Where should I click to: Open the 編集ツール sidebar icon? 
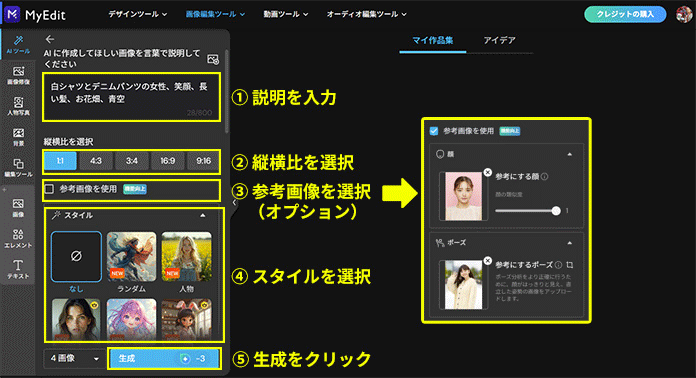pos(18,168)
